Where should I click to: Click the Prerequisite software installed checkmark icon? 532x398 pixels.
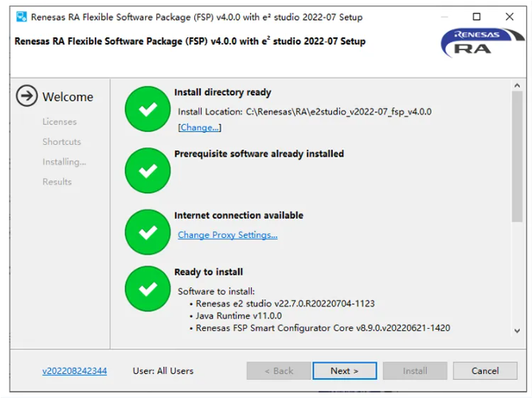click(147, 170)
